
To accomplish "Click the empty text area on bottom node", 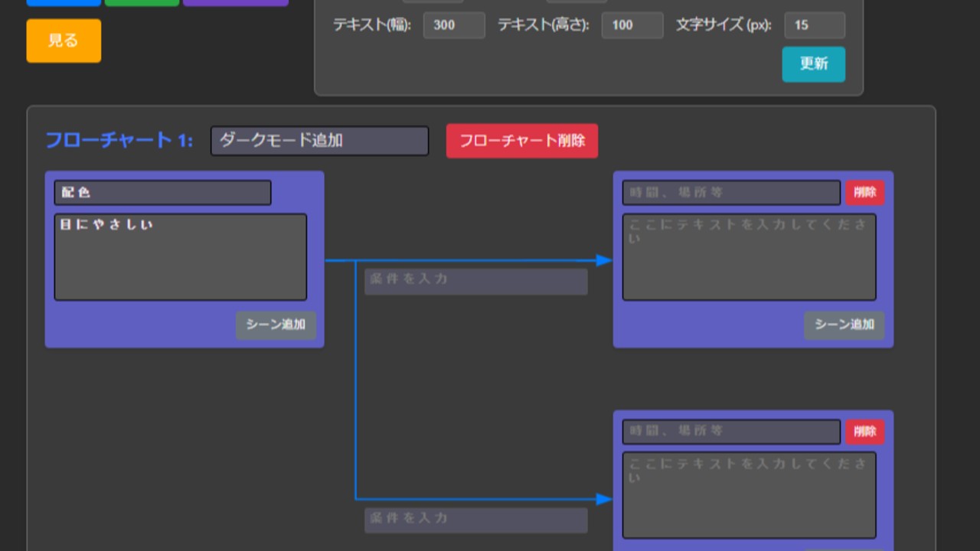I will click(748, 494).
